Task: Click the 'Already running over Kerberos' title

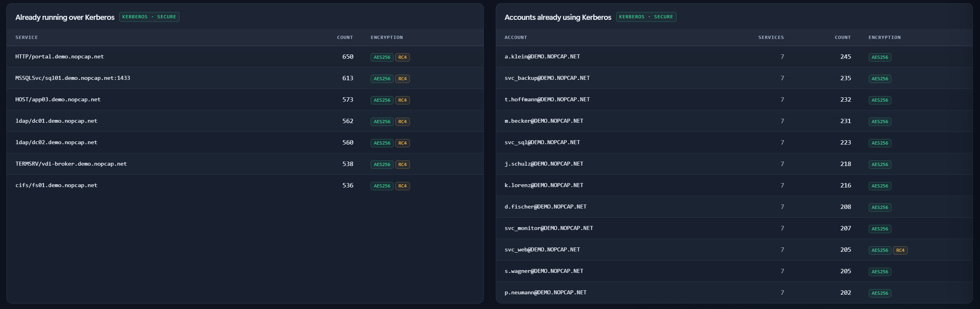Action: 65,17
